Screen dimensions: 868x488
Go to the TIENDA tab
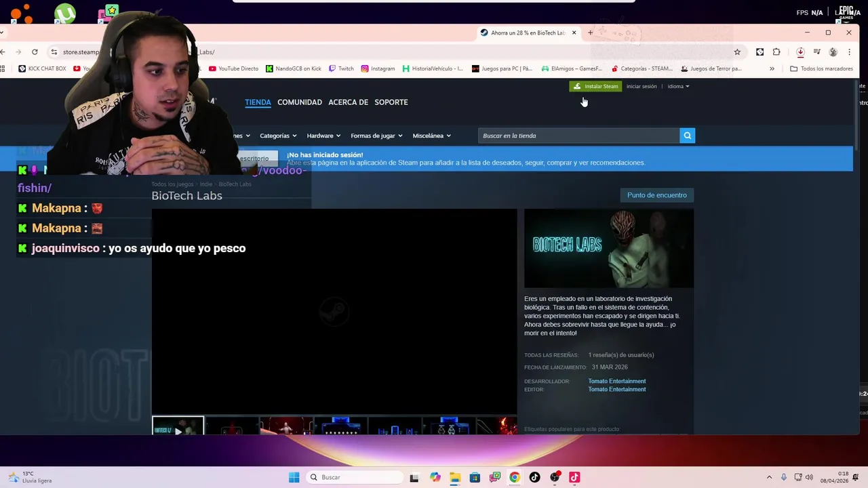[258, 102]
